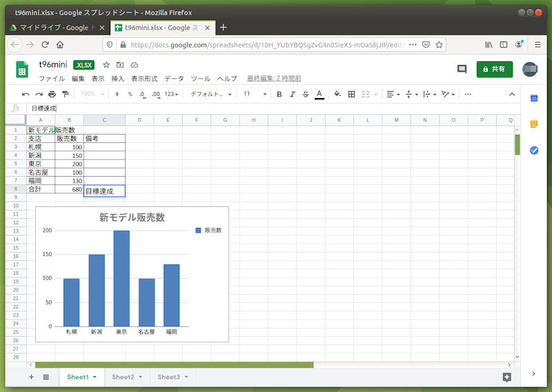Viewport: 552px width, 392px height.
Task: Decrease decimal places
Action: 142,95
